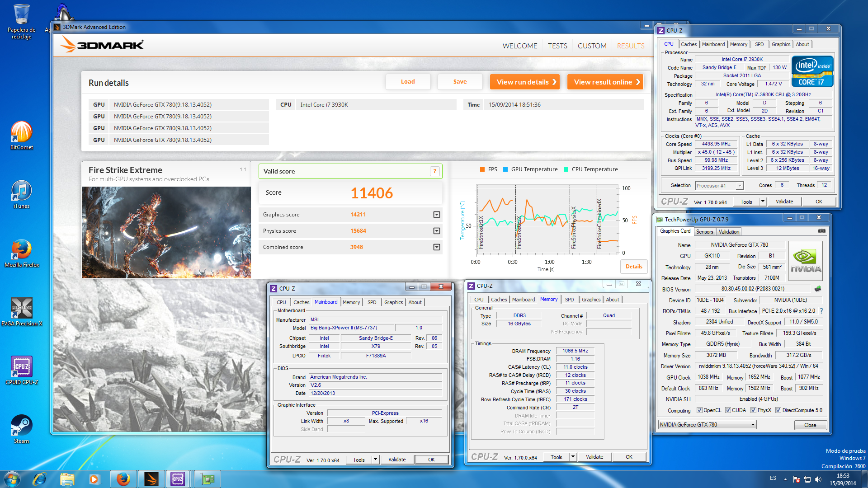Click the GPU-Z screenshot camera icon

821,231
